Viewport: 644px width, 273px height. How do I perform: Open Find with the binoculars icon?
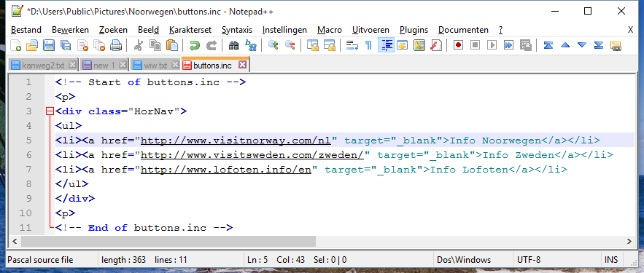(233, 44)
